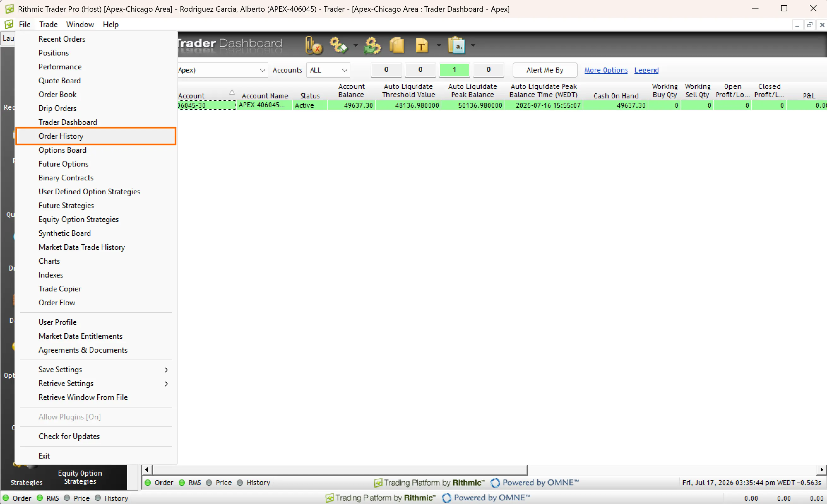This screenshot has width=827, height=504.
Task: Open dropdown arrow beside gears floppy icon
Action: click(x=355, y=45)
